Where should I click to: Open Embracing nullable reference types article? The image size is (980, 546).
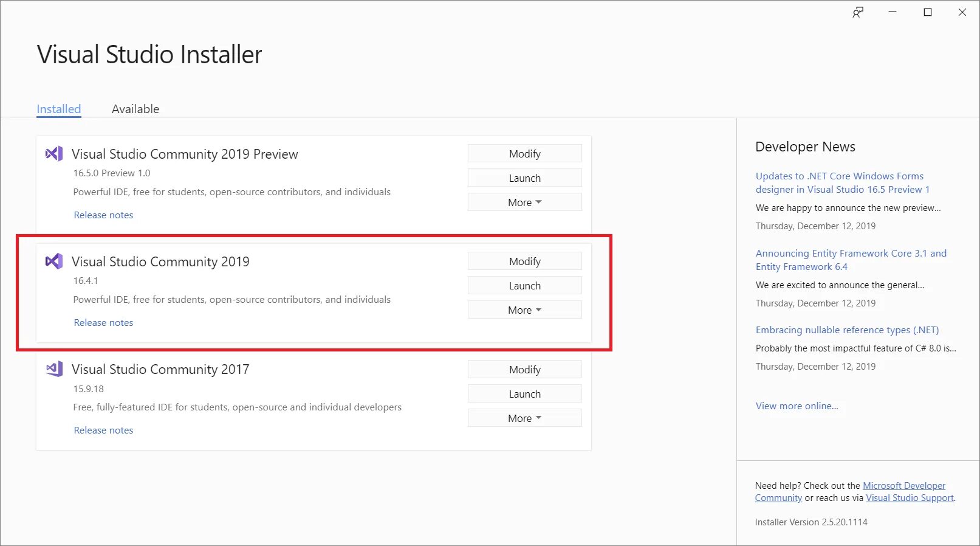(x=847, y=330)
